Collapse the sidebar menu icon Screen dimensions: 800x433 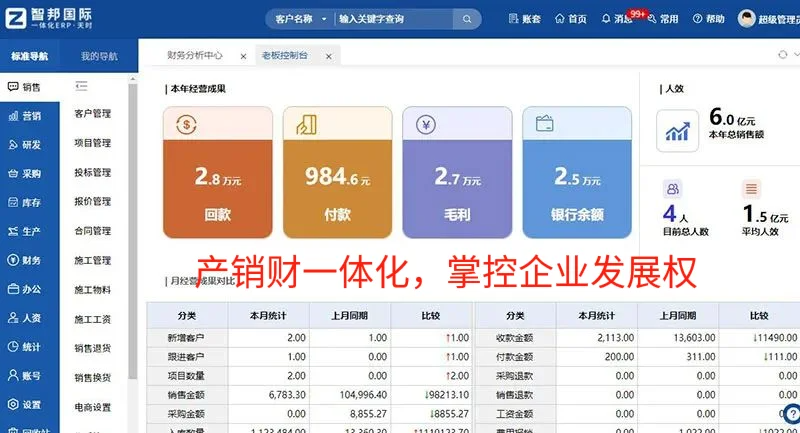(x=81, y=86)
